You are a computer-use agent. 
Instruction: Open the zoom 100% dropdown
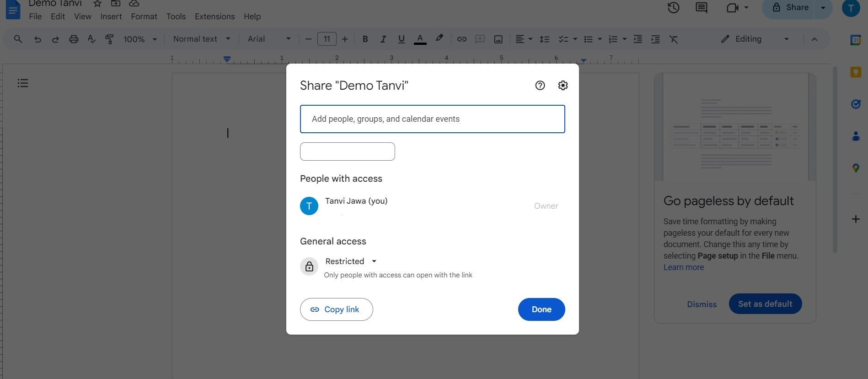[x=140, y=39]
